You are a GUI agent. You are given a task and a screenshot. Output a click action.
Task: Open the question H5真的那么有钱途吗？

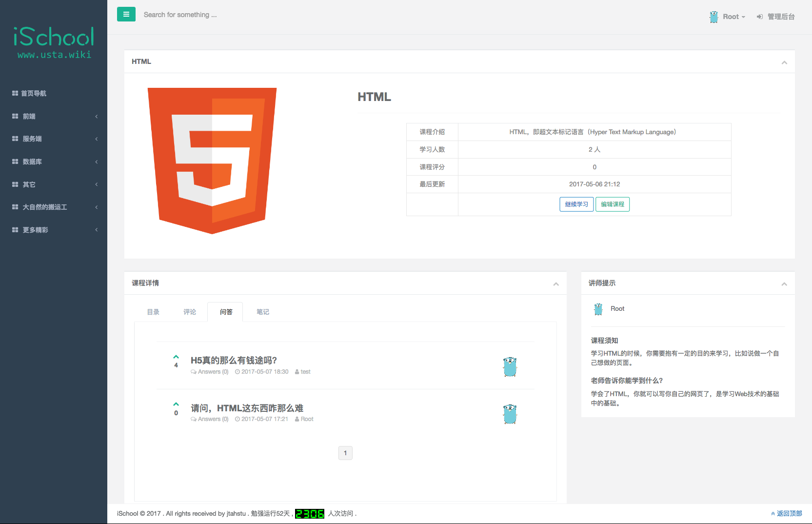[234, 360]
